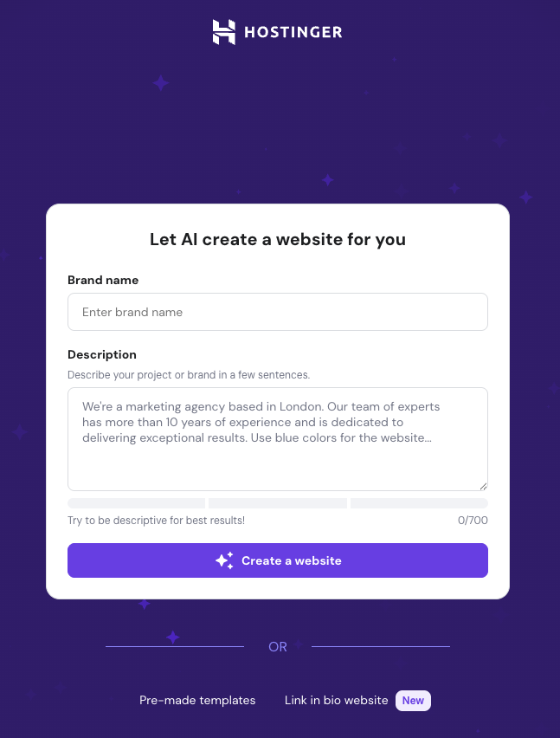The height and width of the screenshot is (738, 560).
Task: Open Pre-made templates
Action: point(197,700)
